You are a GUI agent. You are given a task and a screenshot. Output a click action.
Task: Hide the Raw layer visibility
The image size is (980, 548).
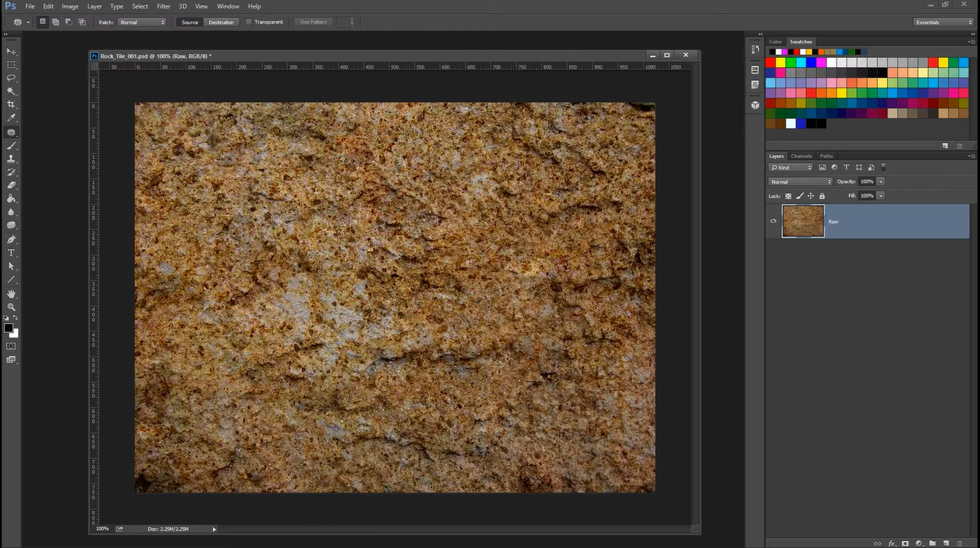click(773, 221)
